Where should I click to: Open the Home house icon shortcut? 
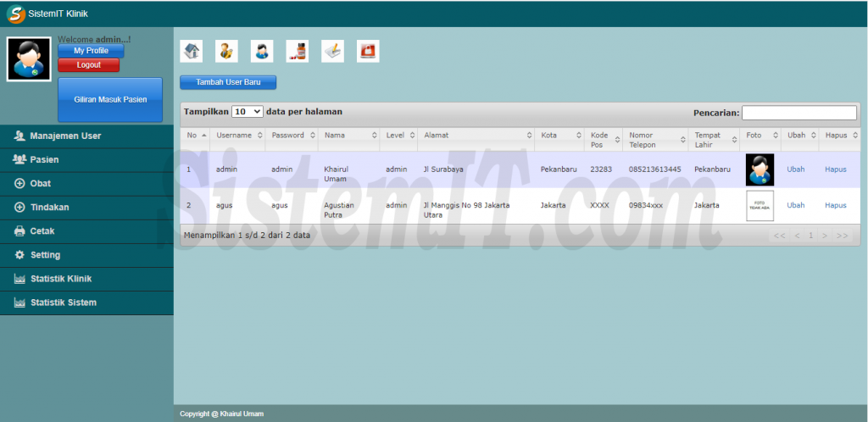click(191, 52)
